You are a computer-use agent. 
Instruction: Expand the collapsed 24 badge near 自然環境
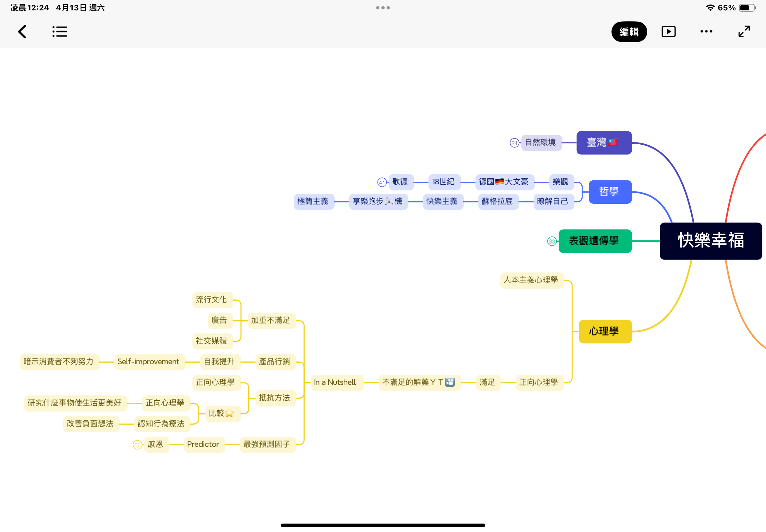514,143
